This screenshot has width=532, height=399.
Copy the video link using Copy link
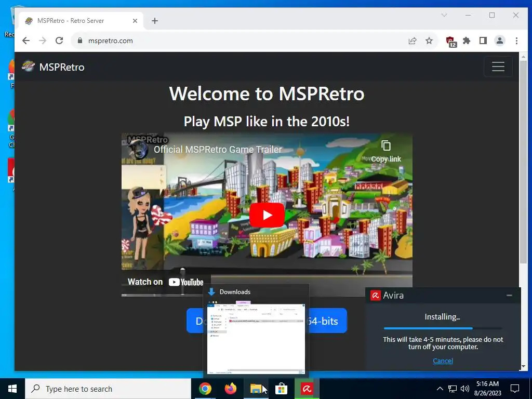pos(386,152)
